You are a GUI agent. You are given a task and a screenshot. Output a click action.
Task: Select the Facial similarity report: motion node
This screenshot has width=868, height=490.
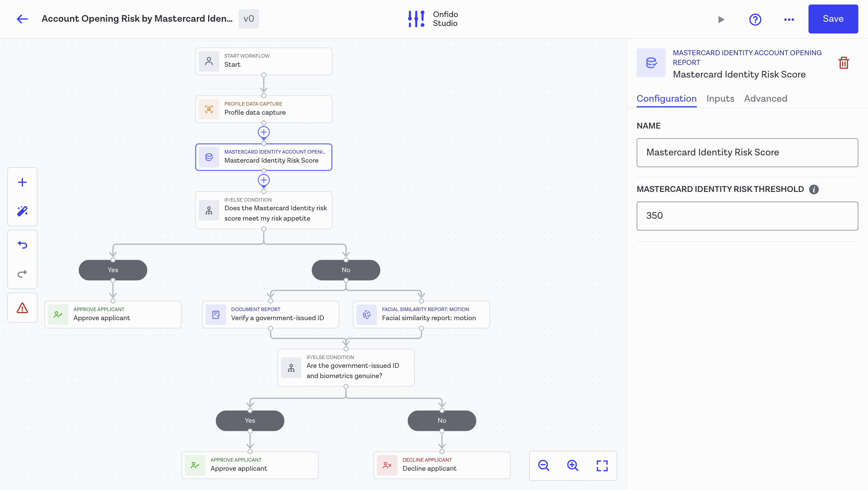point(421,315)
